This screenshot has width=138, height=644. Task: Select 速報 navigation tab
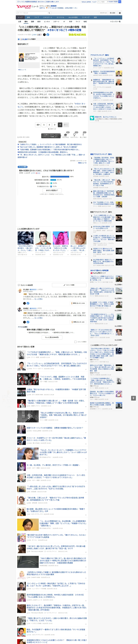coord(28,17)
